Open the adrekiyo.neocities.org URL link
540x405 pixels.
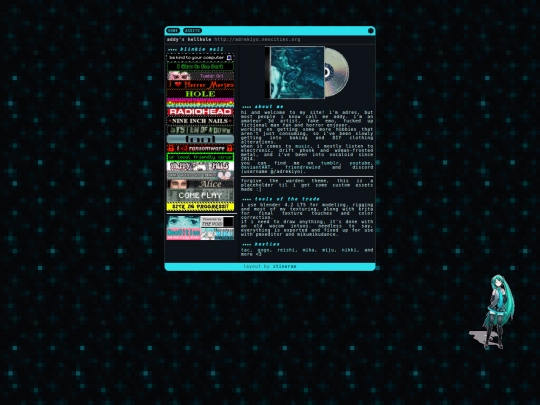click(x=257, y=39)
